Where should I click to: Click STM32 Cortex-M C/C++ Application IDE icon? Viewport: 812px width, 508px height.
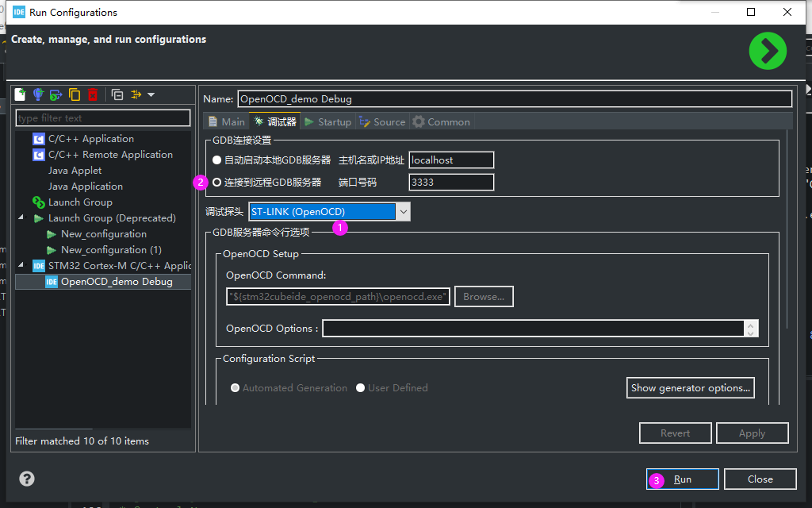coord(39,266)
